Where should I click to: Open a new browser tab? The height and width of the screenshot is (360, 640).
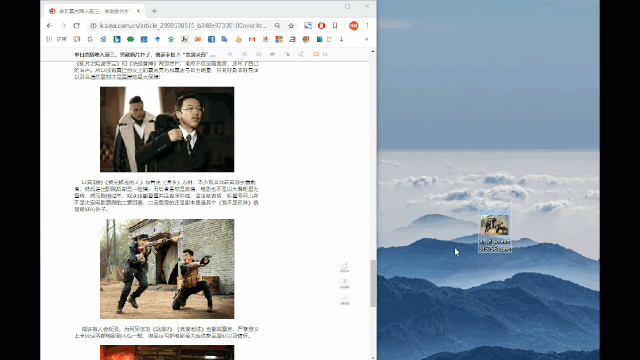pyautogui.click(x=154, y=11)
